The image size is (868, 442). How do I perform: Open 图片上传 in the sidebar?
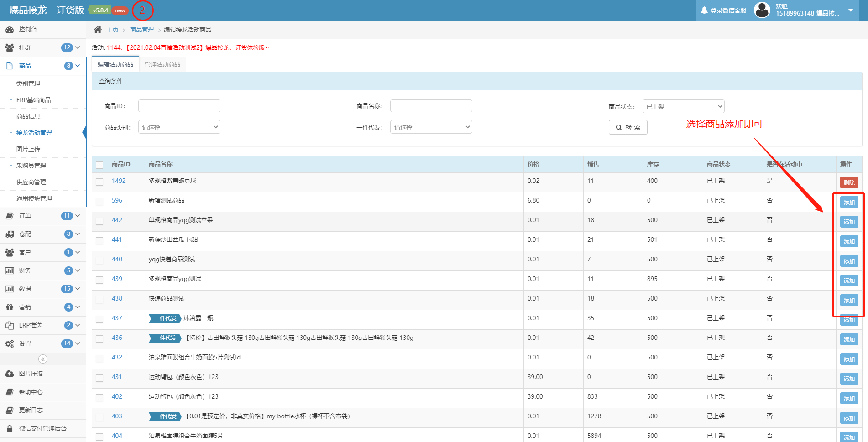click(28, 149)
